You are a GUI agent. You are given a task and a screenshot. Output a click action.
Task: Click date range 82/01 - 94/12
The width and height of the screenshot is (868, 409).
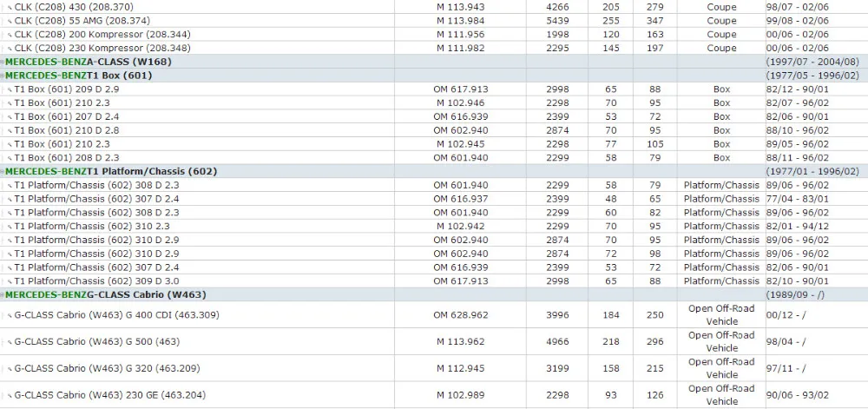[798, 227]
